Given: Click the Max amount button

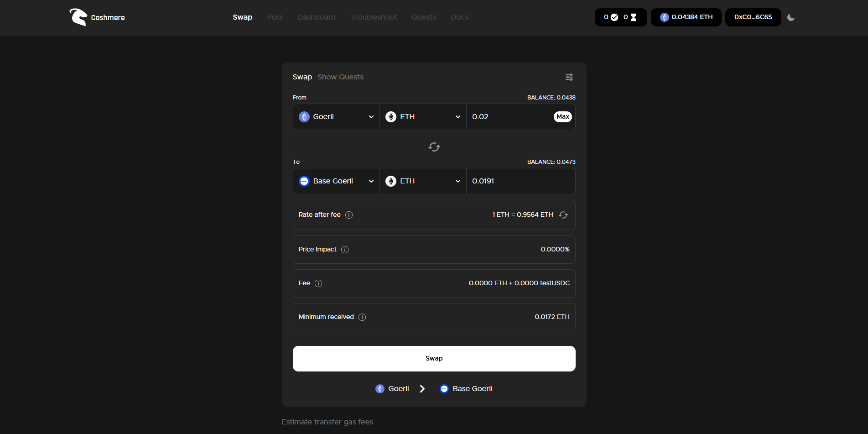Looking at the screenshot, I should coord(562,117).
